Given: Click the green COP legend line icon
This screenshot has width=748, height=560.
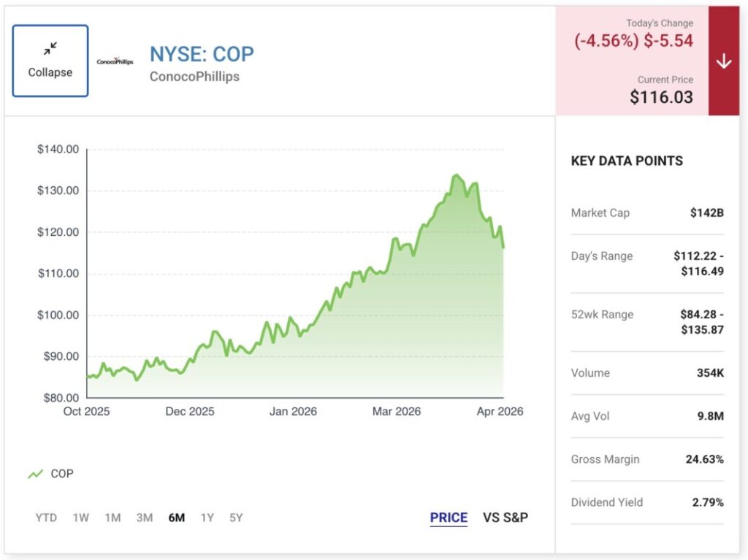Looking at the screenshot, I should (x=35, y=474).
